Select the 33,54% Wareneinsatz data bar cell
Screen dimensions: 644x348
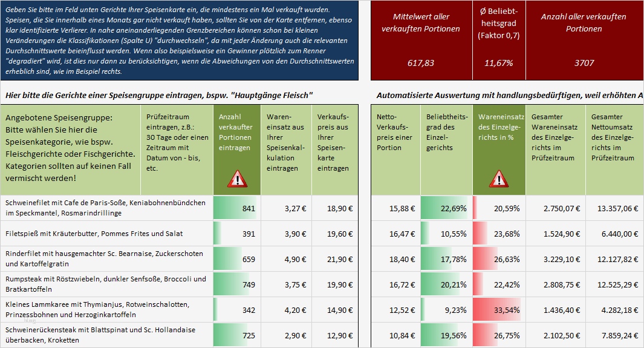pos(498,310)
